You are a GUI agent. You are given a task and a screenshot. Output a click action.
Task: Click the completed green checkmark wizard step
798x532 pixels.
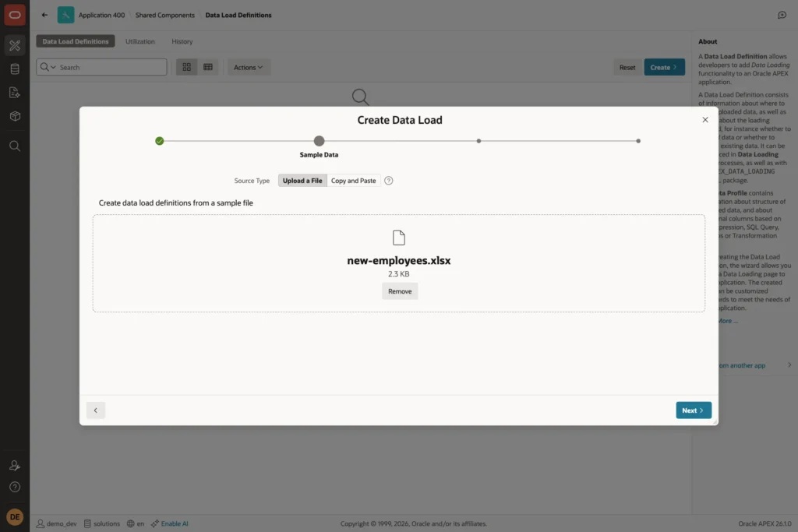(160, 141)
